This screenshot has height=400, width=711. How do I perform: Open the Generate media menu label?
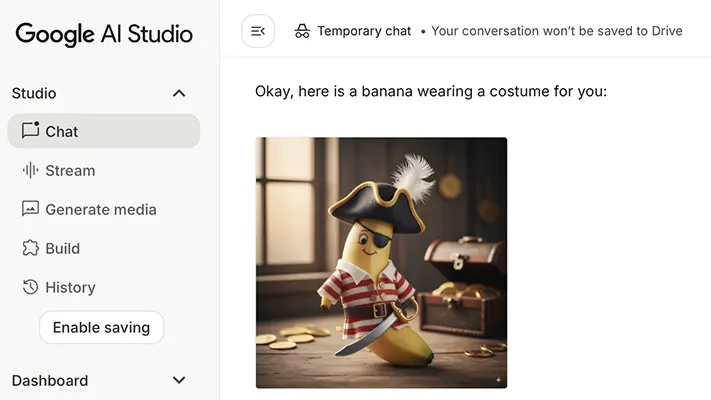pyautogui.click(x=101, y=209)
